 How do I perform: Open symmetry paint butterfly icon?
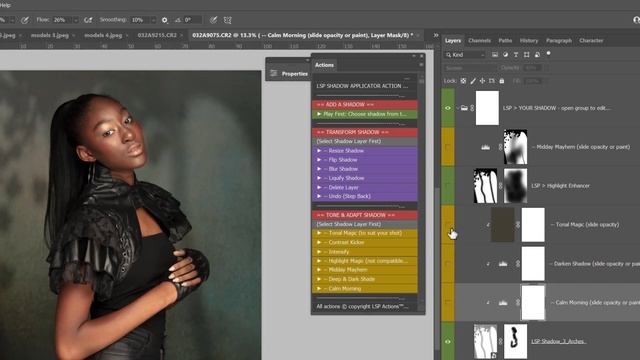[x=228, y=20]
